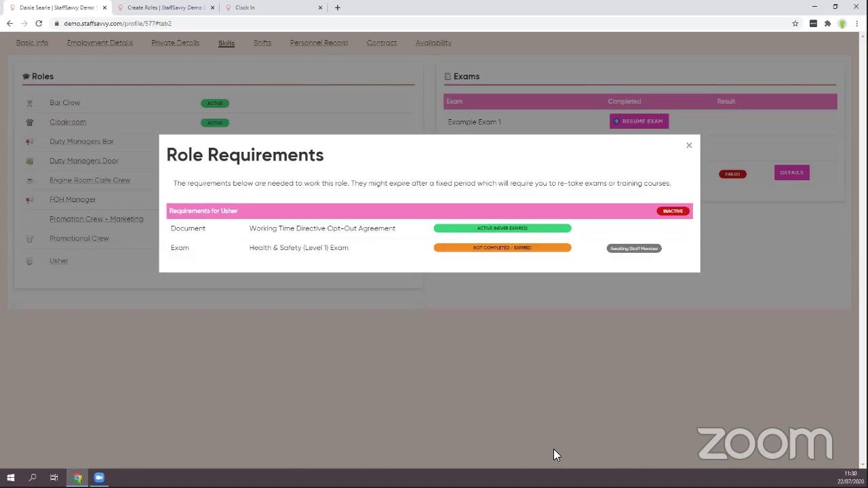868x488 pixels.
Task: Open the Contract tab
Action: [x=382, y=43]
